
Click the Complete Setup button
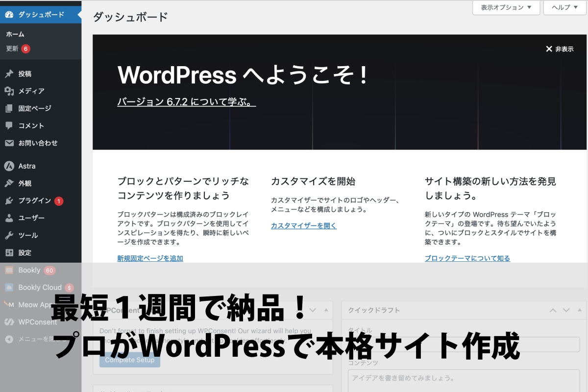point(129,360)
